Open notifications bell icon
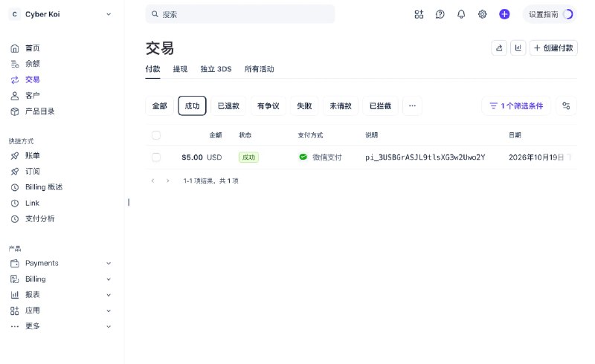 pos(461,14)
